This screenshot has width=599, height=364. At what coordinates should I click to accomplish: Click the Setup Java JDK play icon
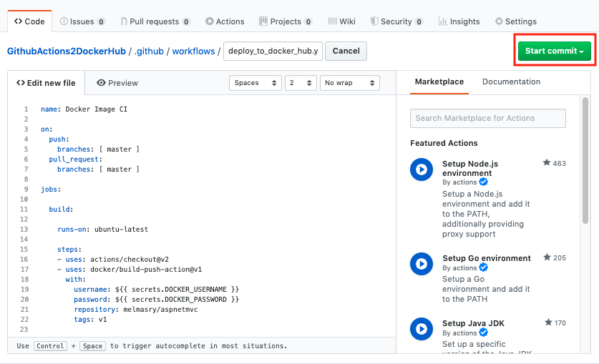click(x=422, y=329)
